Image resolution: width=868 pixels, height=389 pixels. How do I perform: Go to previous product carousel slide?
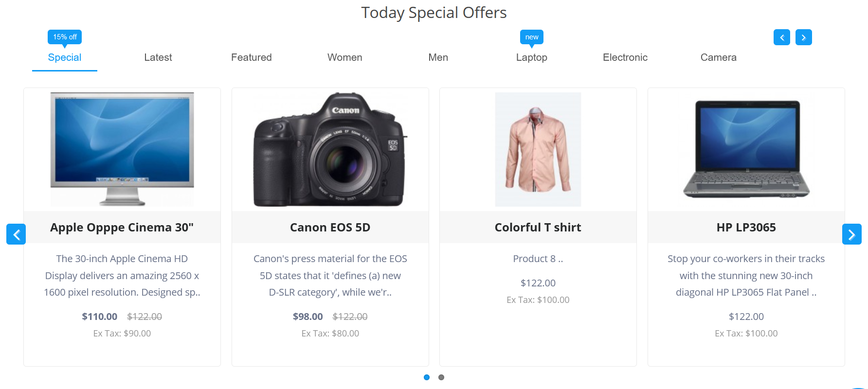click(16, 234)
